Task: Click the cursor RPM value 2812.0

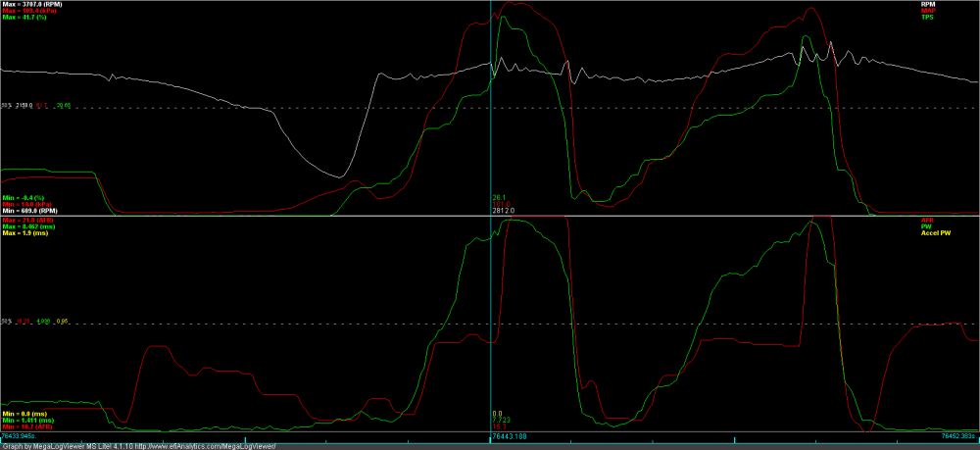Action: pos(503,211)
